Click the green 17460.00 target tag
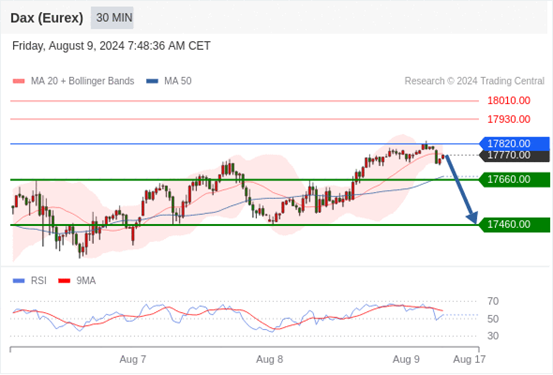553x375 pixels. [x=515, y=225]
